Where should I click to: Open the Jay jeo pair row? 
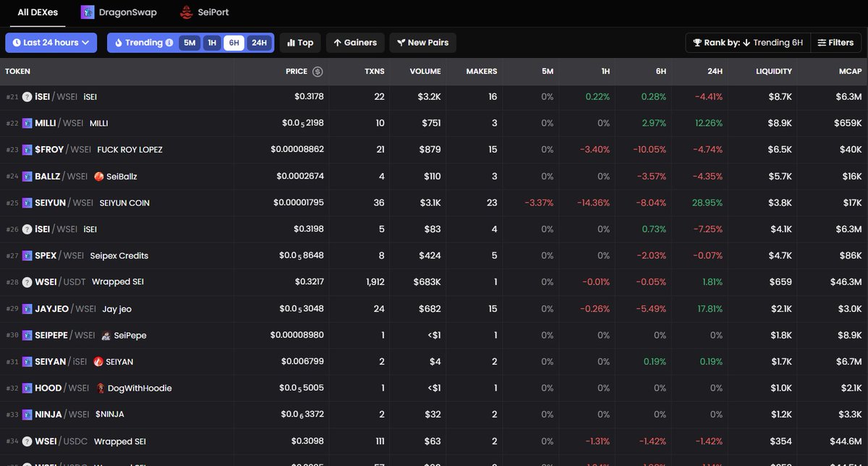pos(434,309)
